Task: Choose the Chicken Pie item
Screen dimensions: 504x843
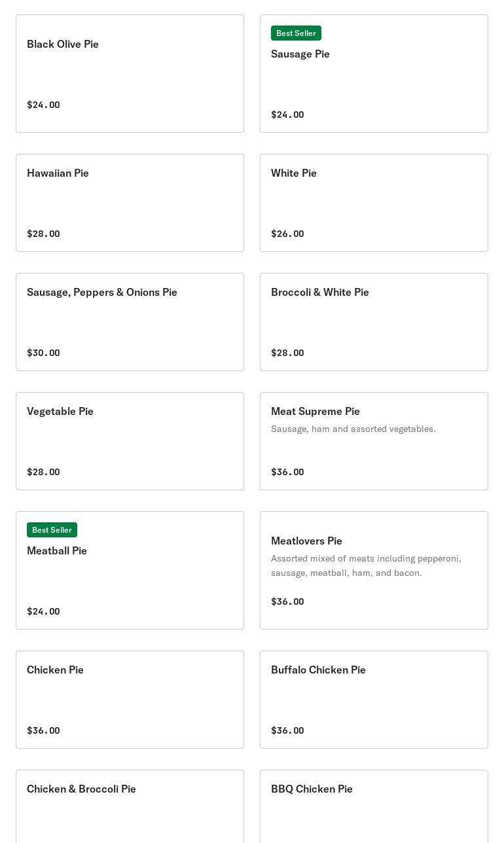Action: [x=130, y=700]
